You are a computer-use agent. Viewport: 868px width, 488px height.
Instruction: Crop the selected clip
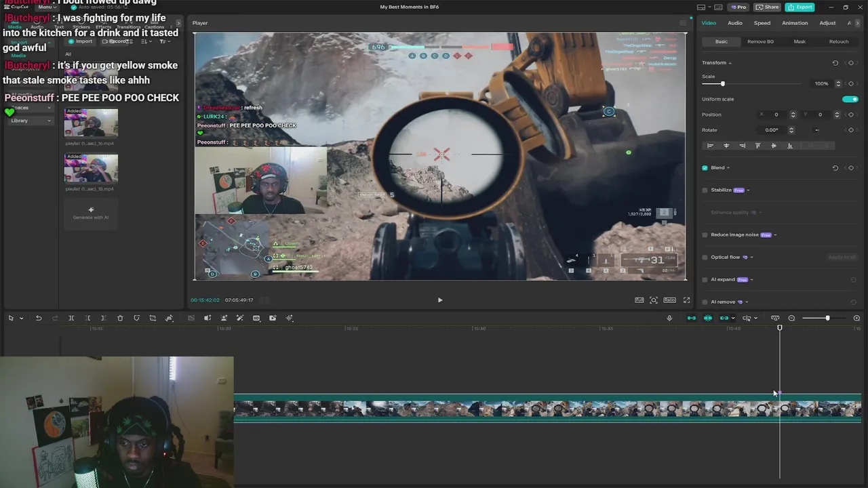coord(153,318)
